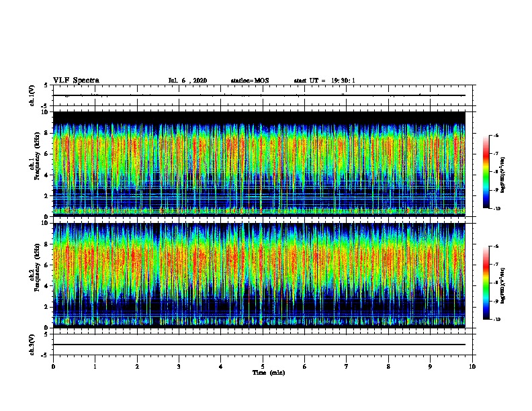Click the ch.1 colorbar "log(PSD)(V²/Hz)" label

[503, 175]
